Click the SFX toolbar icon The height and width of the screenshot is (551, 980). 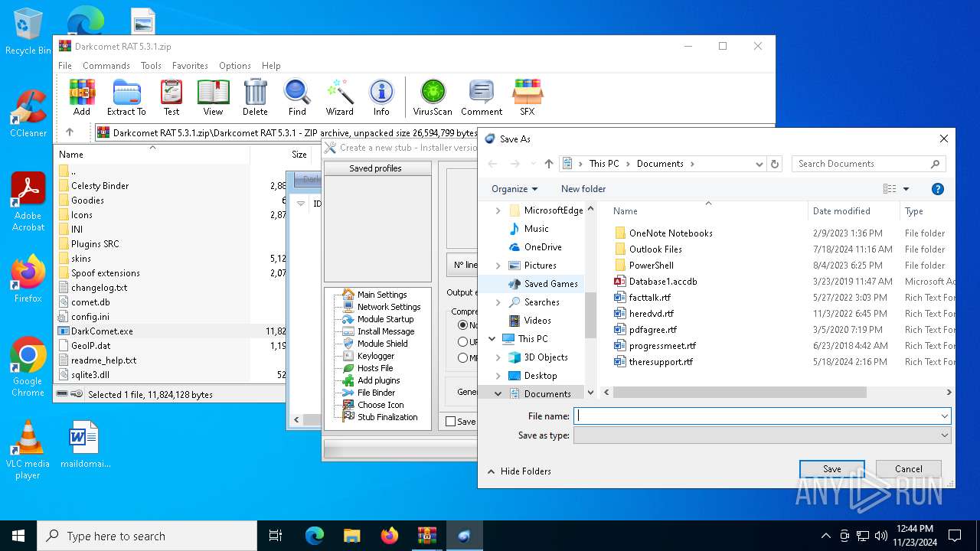pos(528,97)
